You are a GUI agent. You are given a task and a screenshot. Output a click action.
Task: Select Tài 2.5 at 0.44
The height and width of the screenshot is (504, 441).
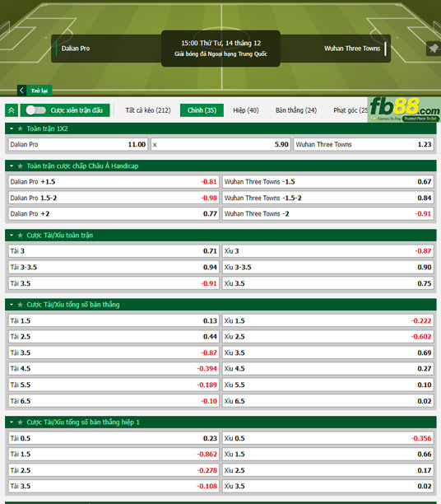[x=114, y=337]
